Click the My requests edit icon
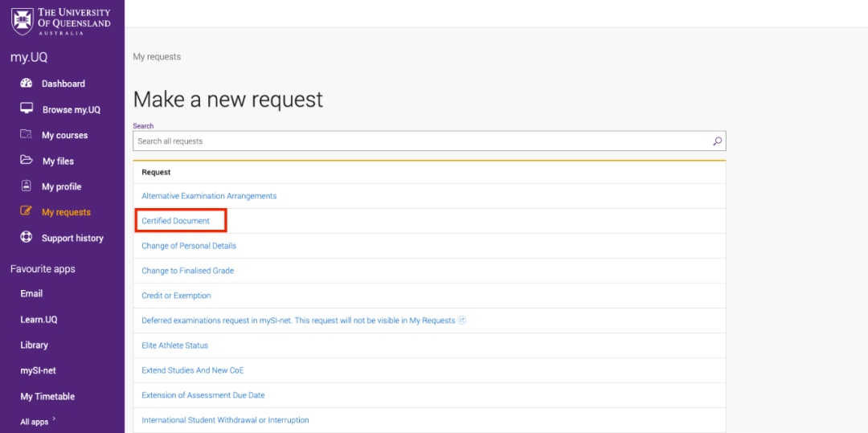This screenshot has width=868, height=433. click(x=26, y=212)
